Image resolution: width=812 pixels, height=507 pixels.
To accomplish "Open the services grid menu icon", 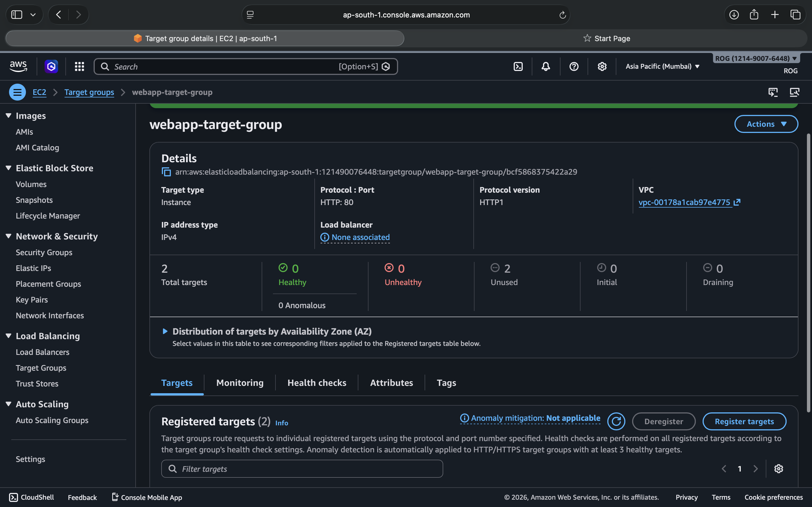I will click(79, 66).
